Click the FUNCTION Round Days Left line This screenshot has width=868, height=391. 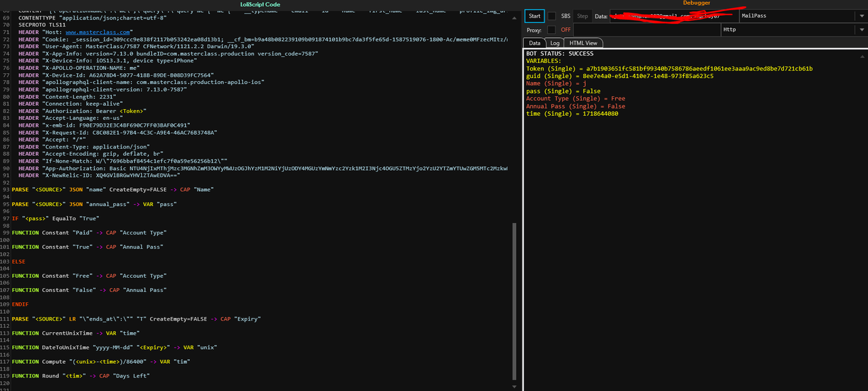pyautogui.click(x=81, y=375)
